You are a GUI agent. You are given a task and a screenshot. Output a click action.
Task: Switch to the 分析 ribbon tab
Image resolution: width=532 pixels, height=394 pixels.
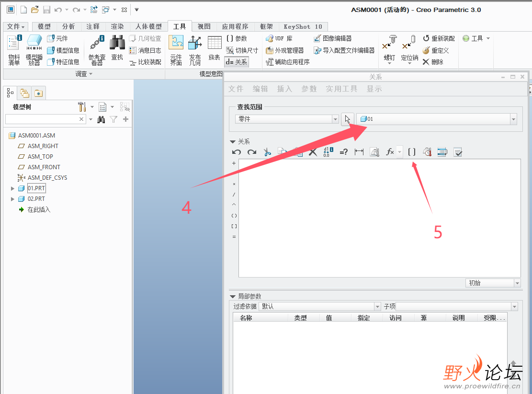(68, 26)
